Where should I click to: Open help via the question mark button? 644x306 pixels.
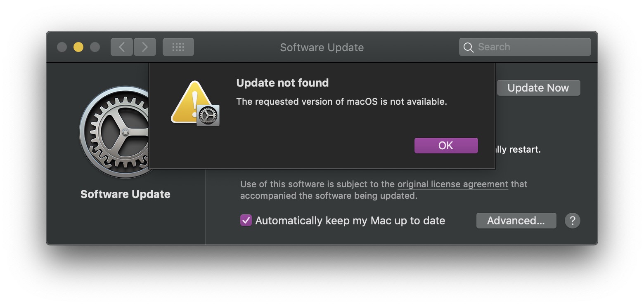tap(573, 221)
